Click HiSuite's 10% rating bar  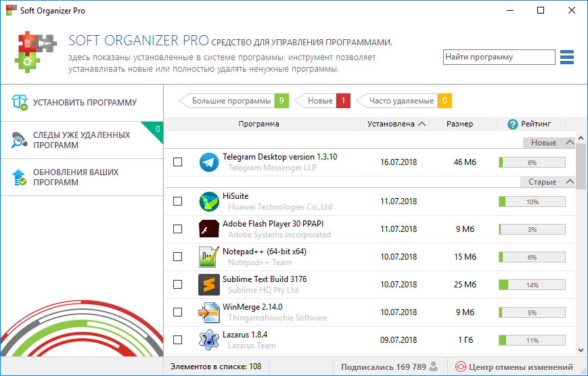click(532, 202)
